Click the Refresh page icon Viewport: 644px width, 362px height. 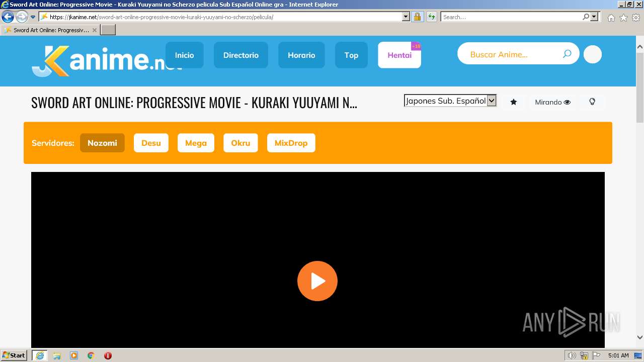pos(431,17)
